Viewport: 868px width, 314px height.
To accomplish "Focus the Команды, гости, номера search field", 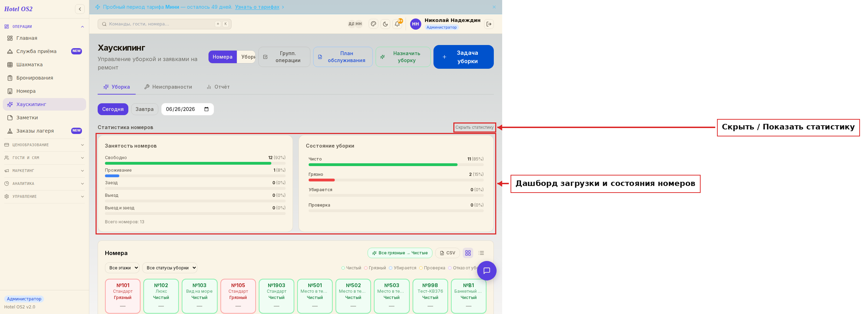I will (165, 24).
